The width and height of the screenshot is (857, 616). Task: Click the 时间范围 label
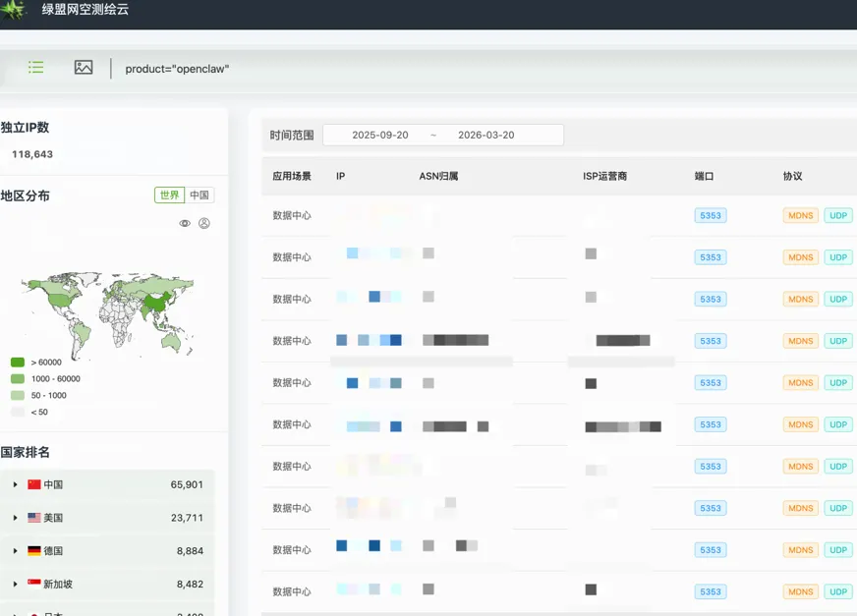(x=292, y=135)
